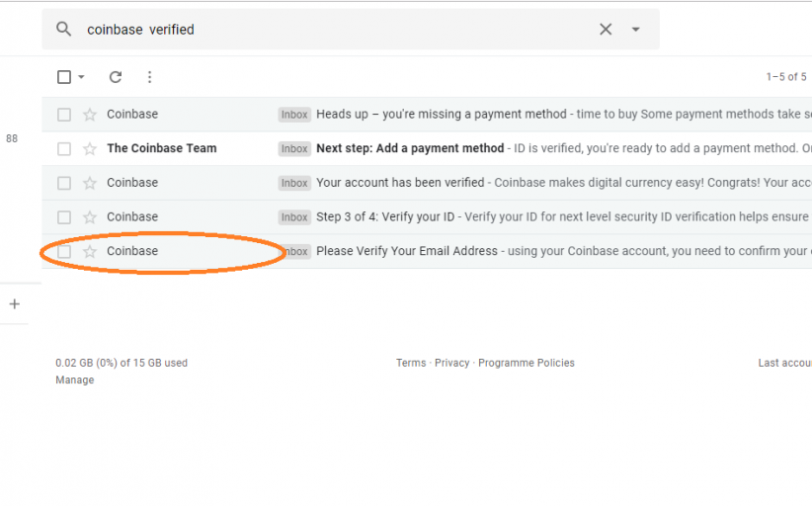Star The Coinbase Team email
Image resolution: width=812 pixels, height=506 pixels.
point(90,149)
